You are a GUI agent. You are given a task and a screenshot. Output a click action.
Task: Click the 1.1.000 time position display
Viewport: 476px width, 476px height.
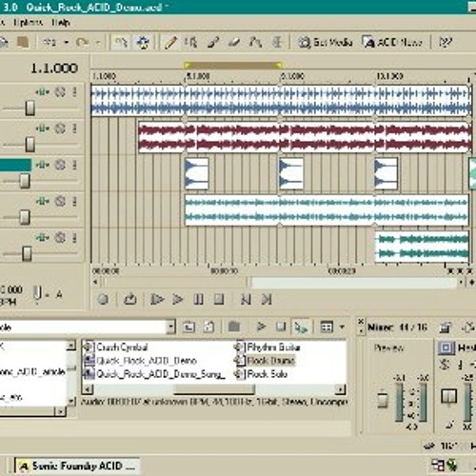(x=54, y=69)
